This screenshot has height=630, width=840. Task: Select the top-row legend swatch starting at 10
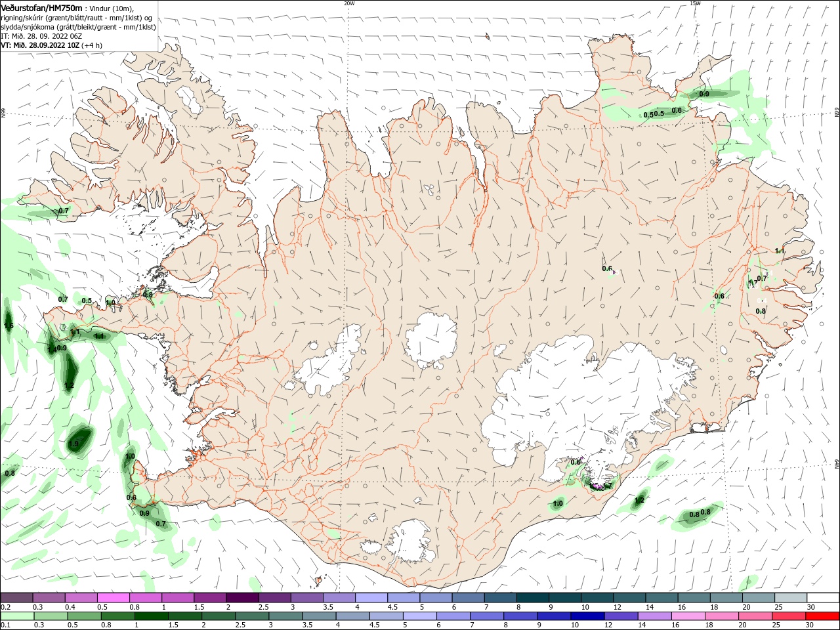point(598,598)
